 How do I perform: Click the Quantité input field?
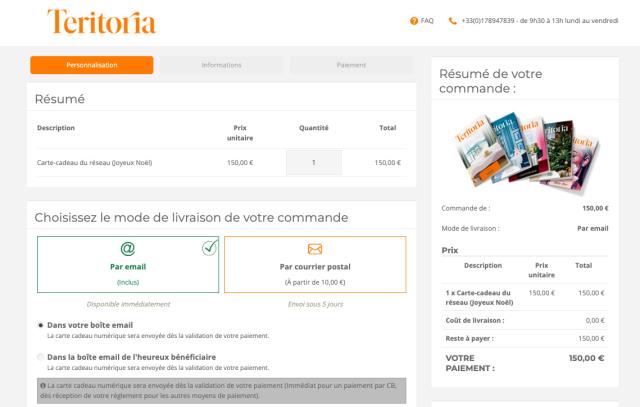tap(314, 162)
